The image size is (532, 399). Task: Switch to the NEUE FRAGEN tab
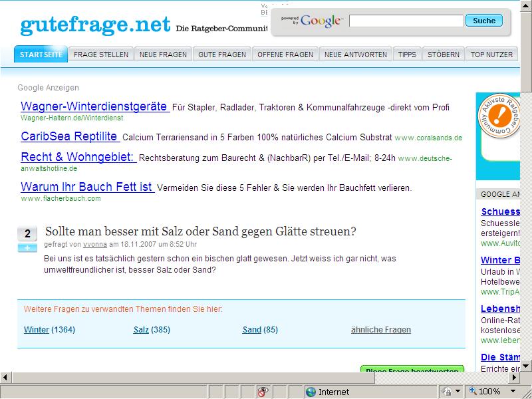click(x=163, y=55)
